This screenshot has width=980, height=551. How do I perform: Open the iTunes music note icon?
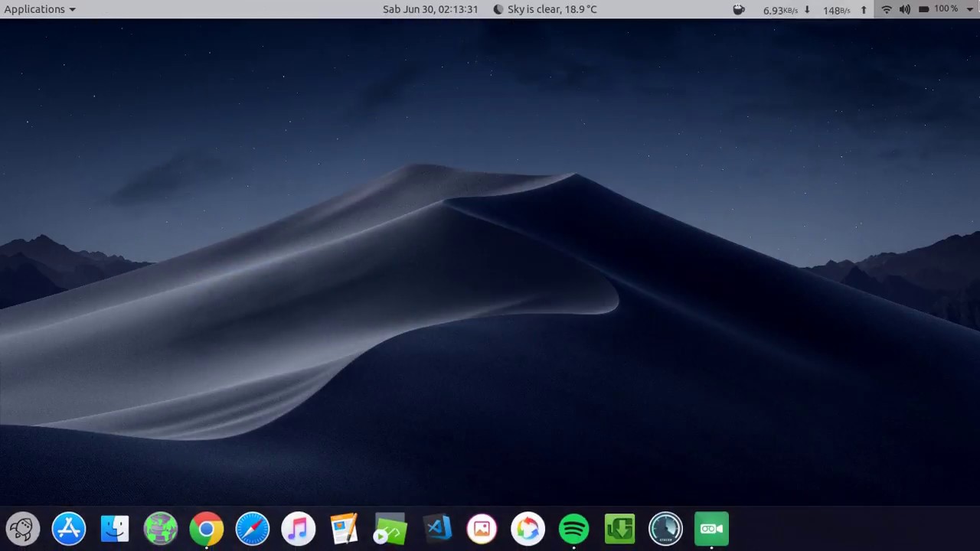[299, 529]
